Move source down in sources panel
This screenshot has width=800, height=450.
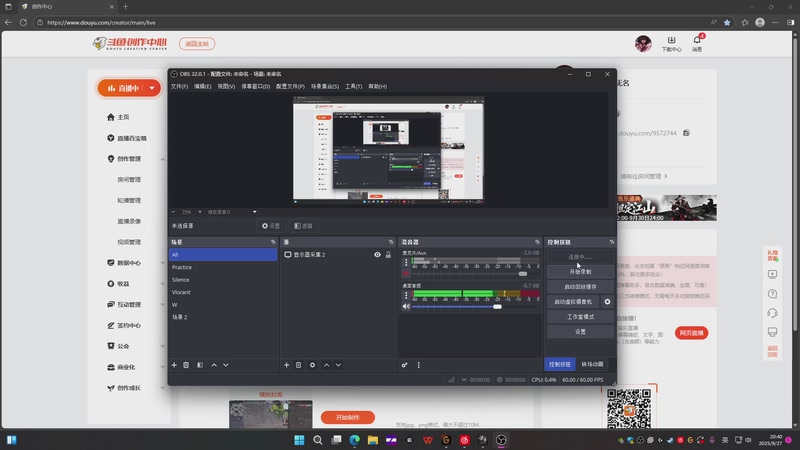pyautogui.click(x=338, y=365)
